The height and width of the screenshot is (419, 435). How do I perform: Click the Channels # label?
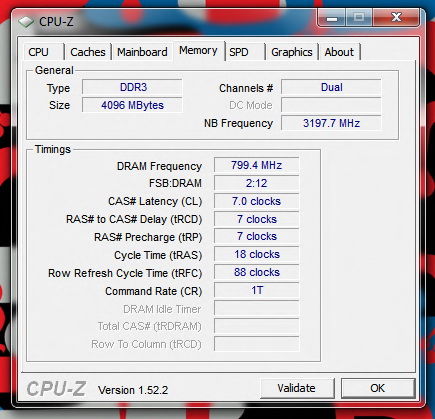(246, 88)
